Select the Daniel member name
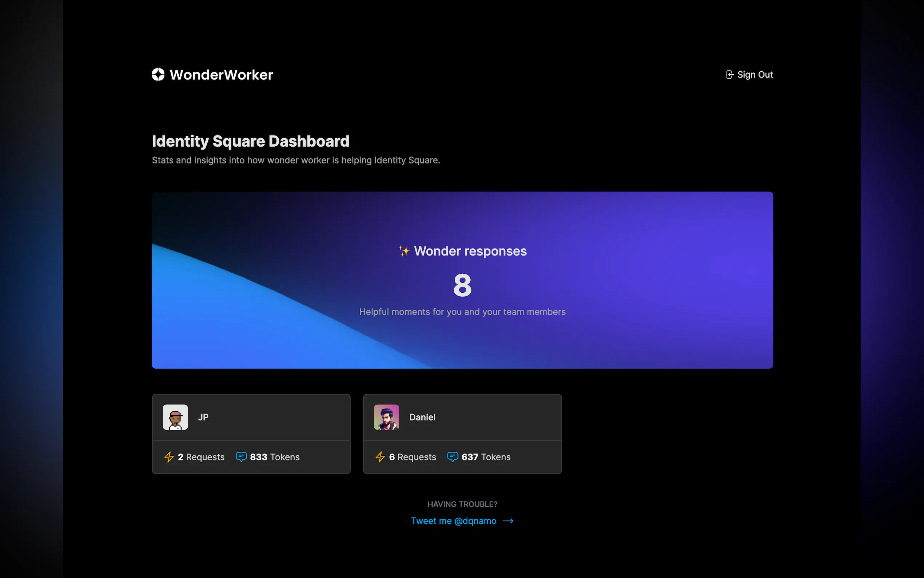The image size is (924, 578). [422, 417]
